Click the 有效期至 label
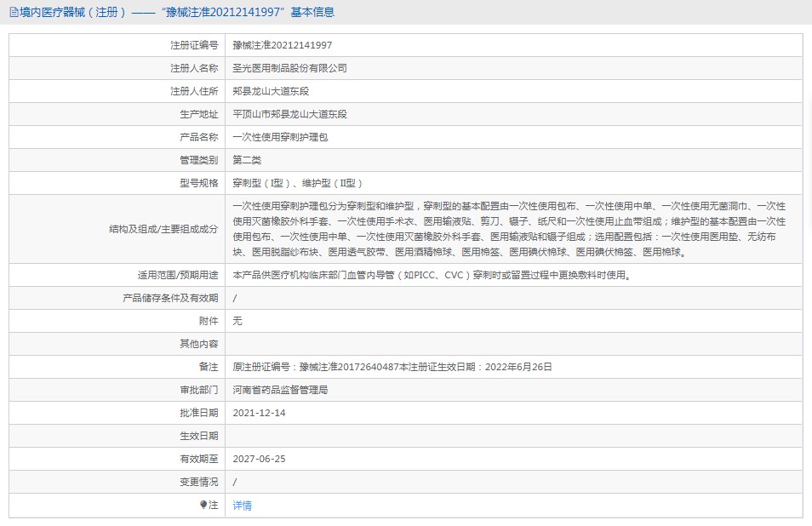 click(x=199, y=459)
